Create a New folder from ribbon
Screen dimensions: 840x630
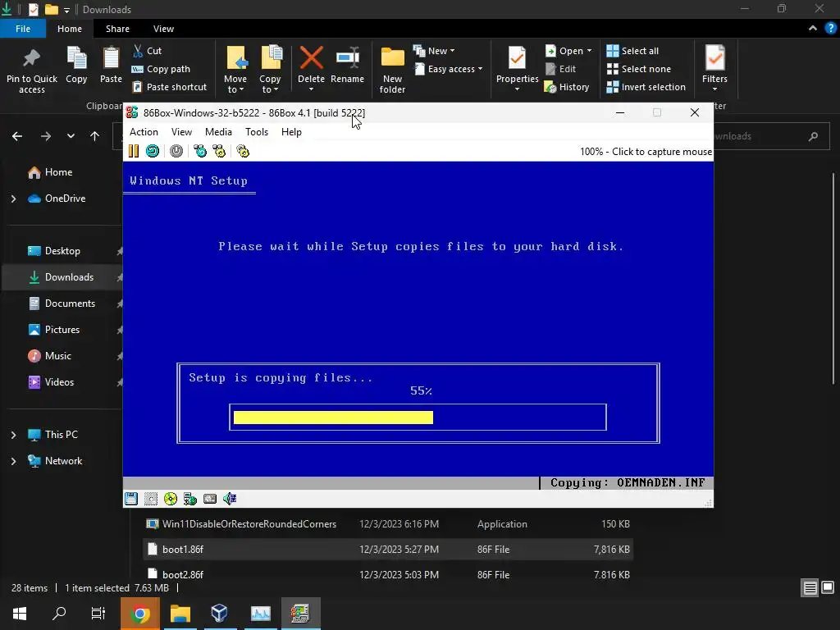(393, 71)
